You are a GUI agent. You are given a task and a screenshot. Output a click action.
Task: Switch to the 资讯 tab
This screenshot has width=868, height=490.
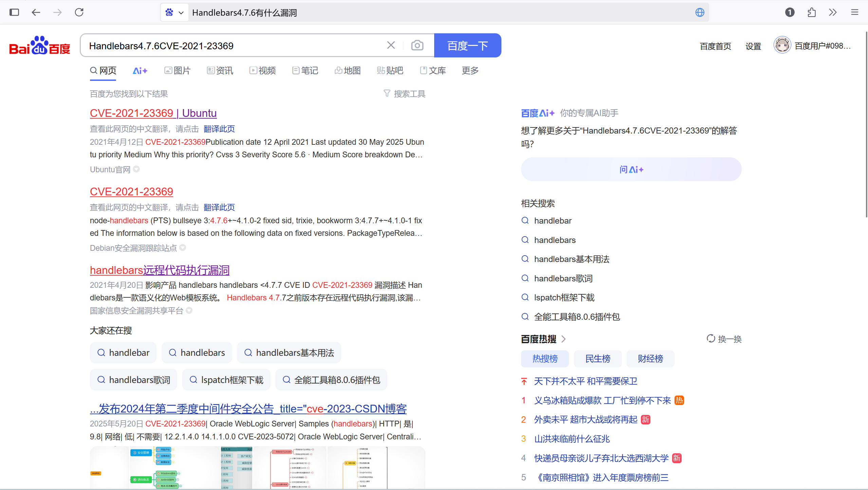click(220, 71)
